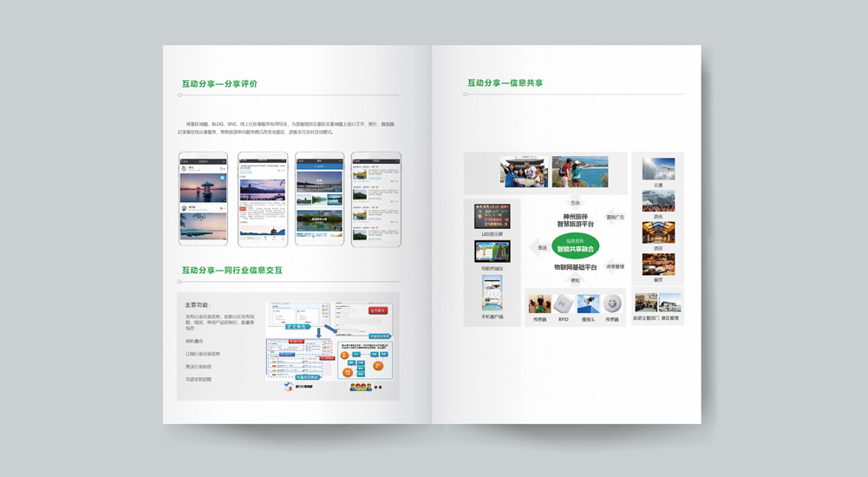Click the 互动分享—信息共享 heading
The height and width of the screenshot is (477, 868).
(x=505, y=83)
